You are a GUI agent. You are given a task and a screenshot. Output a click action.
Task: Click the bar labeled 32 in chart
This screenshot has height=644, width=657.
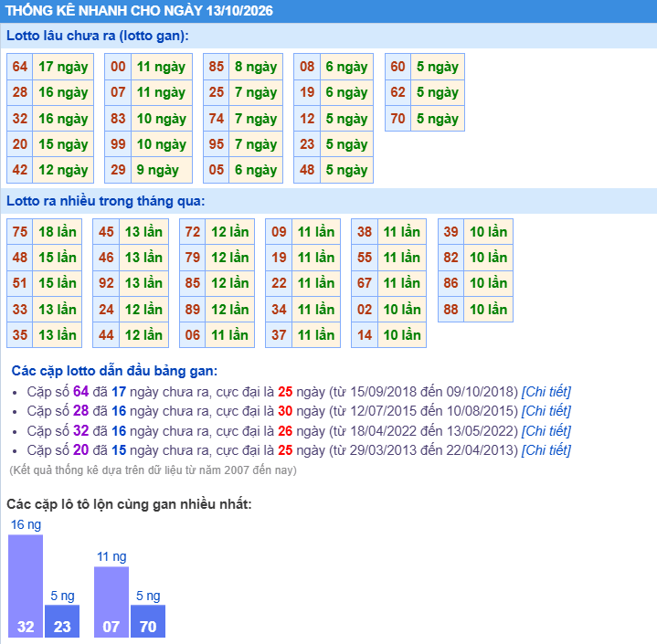click(x=26, y=586)
